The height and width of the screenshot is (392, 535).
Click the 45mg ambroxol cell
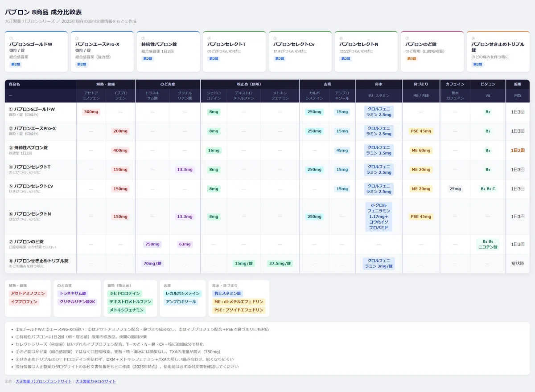click(342, 150)
